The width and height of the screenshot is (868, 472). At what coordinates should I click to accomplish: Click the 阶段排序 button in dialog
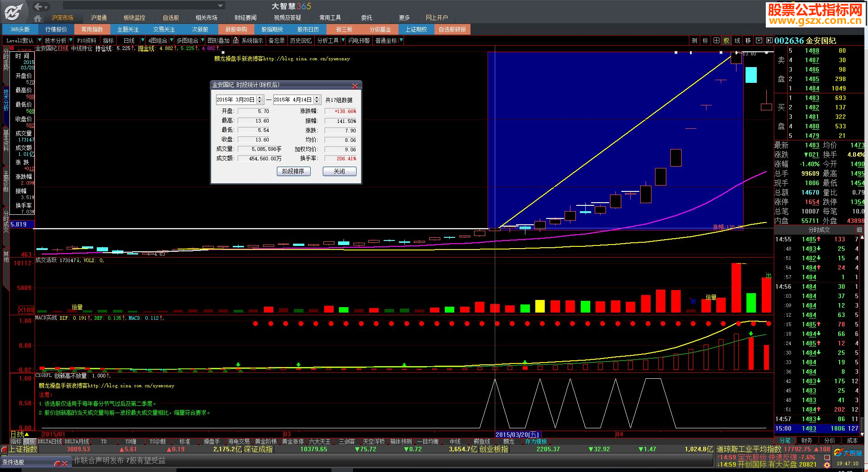294,171
